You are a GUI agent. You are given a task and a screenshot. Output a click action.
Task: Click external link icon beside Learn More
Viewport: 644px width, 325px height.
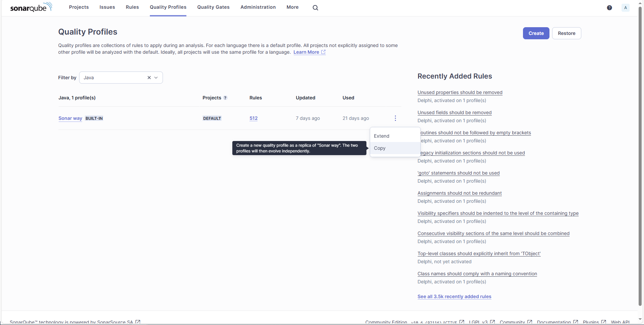pos(323,52)
